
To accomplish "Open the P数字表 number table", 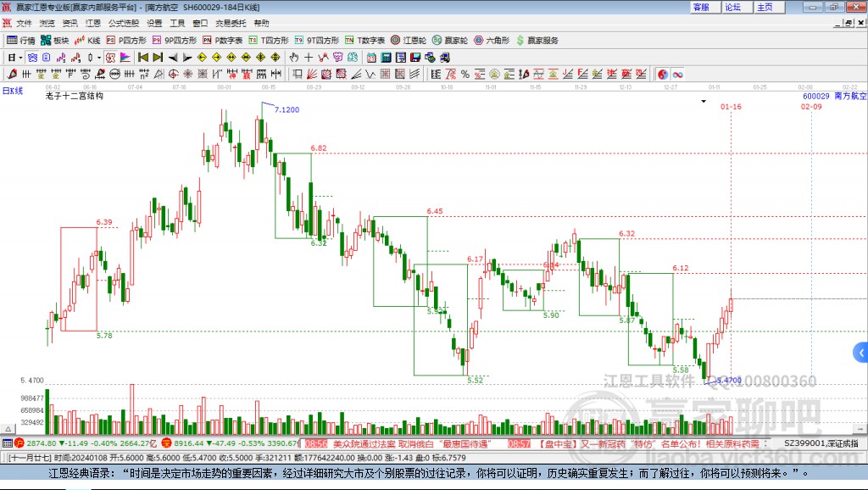I will point(223,41).
